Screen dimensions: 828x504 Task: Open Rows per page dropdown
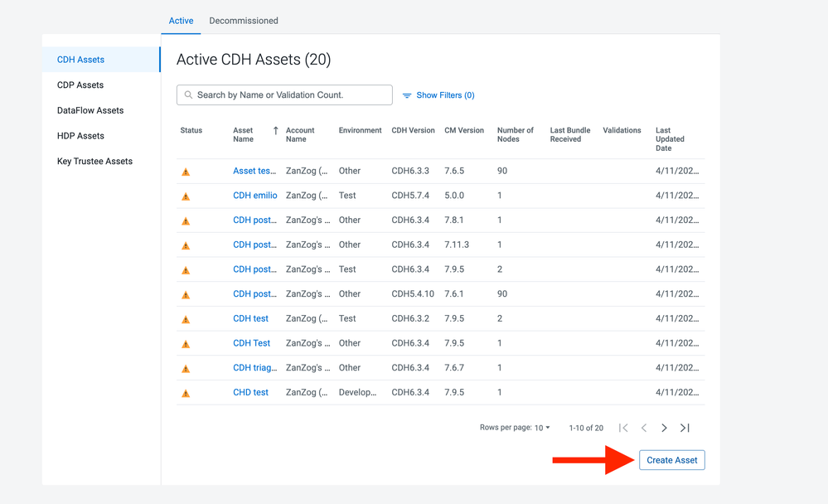[x=542, y=428]
